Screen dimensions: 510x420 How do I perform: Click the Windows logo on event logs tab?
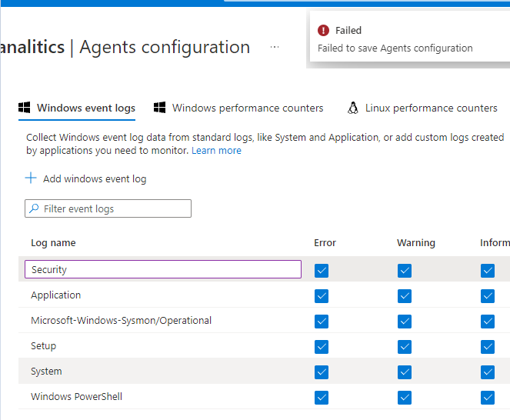[x=25, y=108]
